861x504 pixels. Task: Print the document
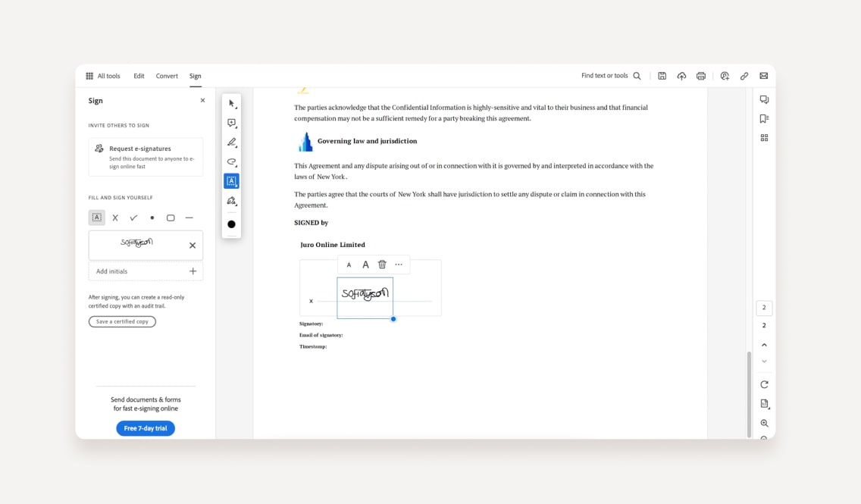(x=700, y=76)
